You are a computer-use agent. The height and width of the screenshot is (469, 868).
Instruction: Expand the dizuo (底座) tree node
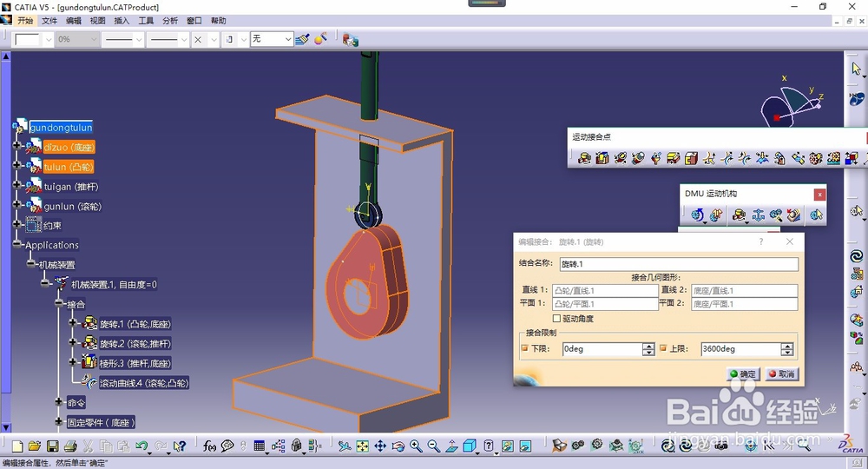pyautogui.click(x=16, y=146)
